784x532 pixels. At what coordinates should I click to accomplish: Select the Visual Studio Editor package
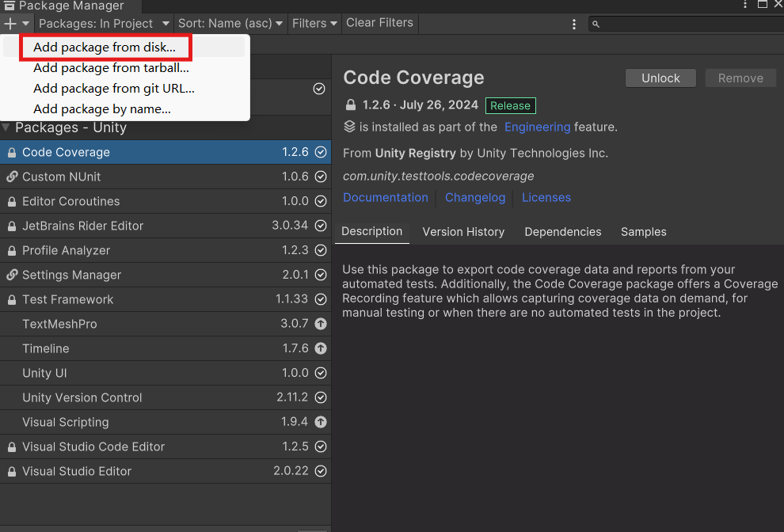click(x=165, y=470)
